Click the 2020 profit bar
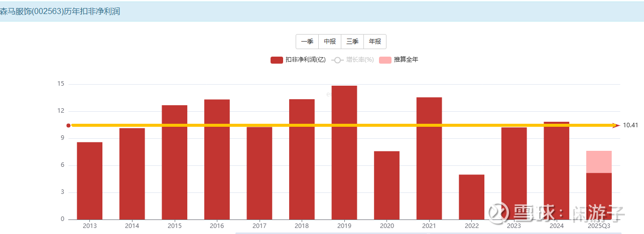This screenshot has height=234, width=644. pos(387,185)
